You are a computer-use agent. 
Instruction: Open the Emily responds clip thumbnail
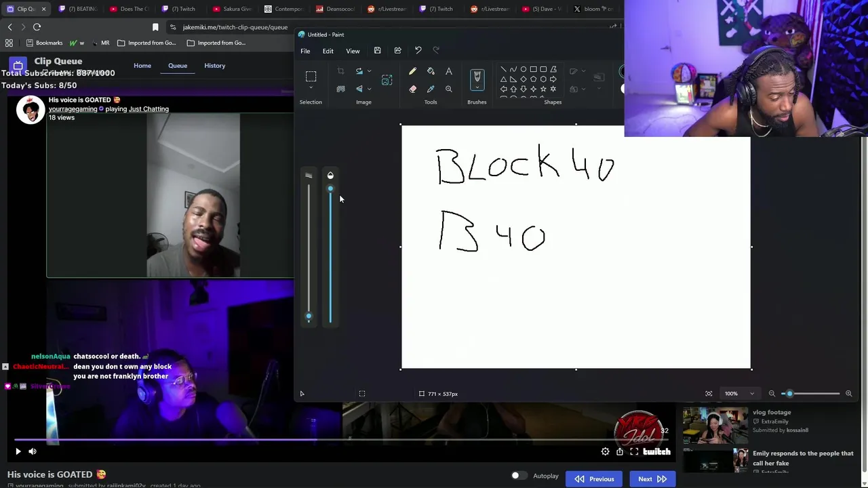tap(715, 460)
